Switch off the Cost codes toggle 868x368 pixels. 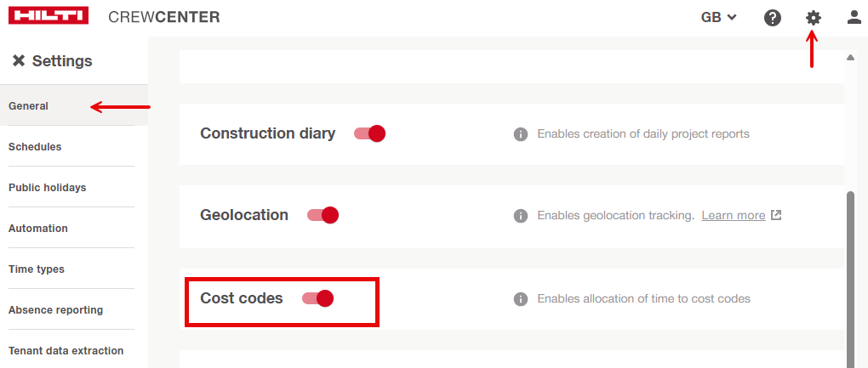(317, 298)
